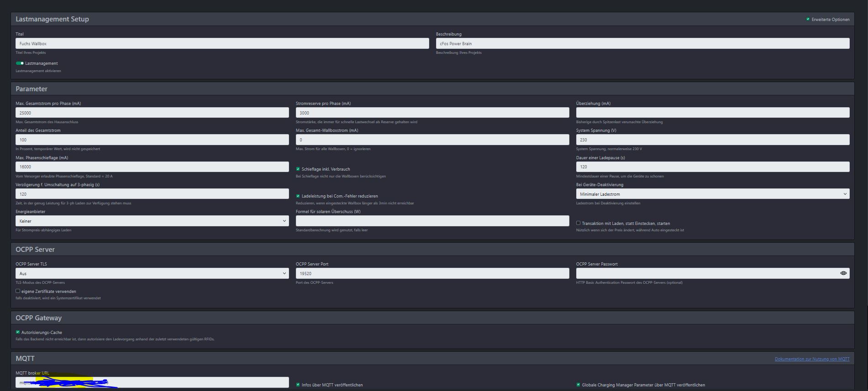Image resolution: width=868 pixels, height=391 pixels.
Task: Open Dokumentation zur Nutzung von MQTT link
Action: pos(812,359)
